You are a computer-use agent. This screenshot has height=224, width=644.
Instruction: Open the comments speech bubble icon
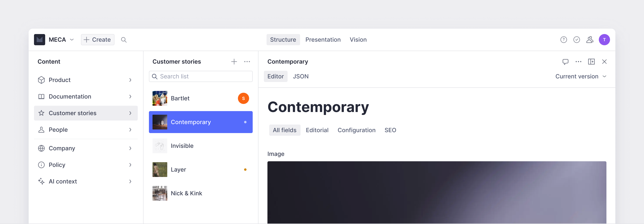(x=565, y=62)
